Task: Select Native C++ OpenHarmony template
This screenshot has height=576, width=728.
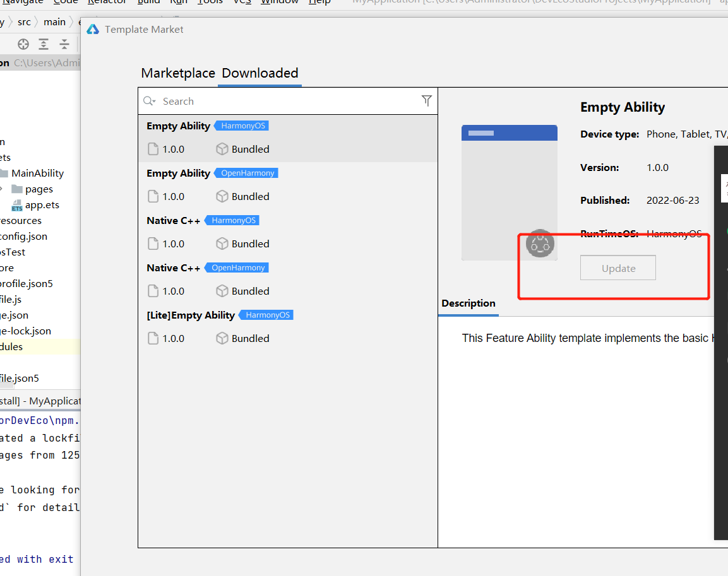Action: 288,280
